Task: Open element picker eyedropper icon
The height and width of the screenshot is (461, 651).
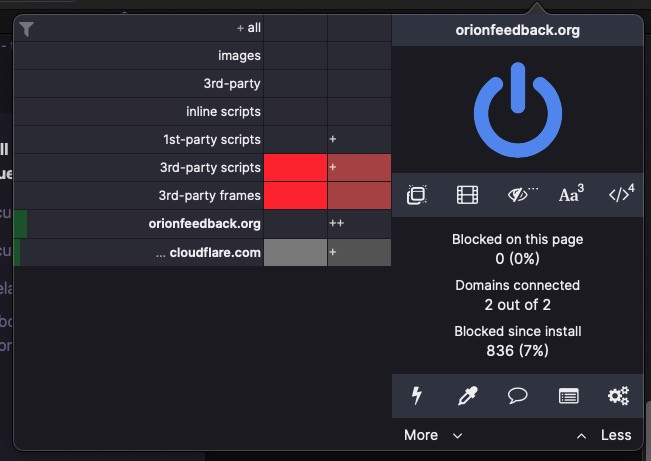Action: click(x=467, y=396)
